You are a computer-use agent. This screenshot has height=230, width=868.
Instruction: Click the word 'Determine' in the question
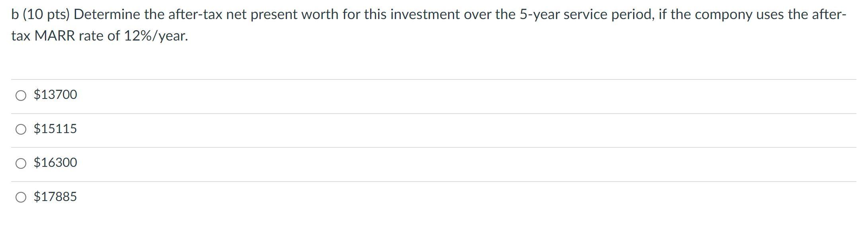tap(107, 15)
